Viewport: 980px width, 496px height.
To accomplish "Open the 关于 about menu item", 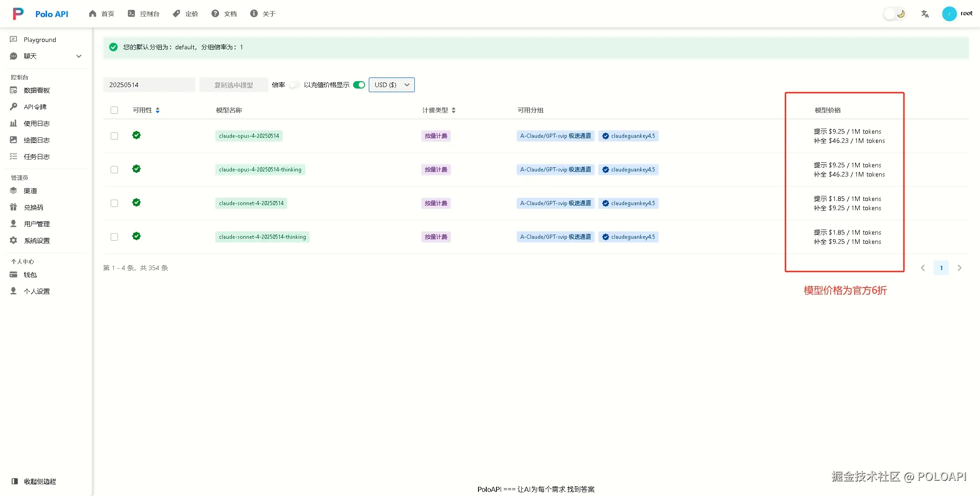I will (x=263, y=14).
